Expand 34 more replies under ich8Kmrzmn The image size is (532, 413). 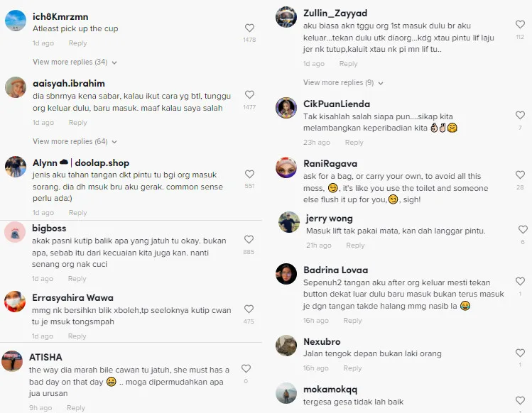(75, 62)
